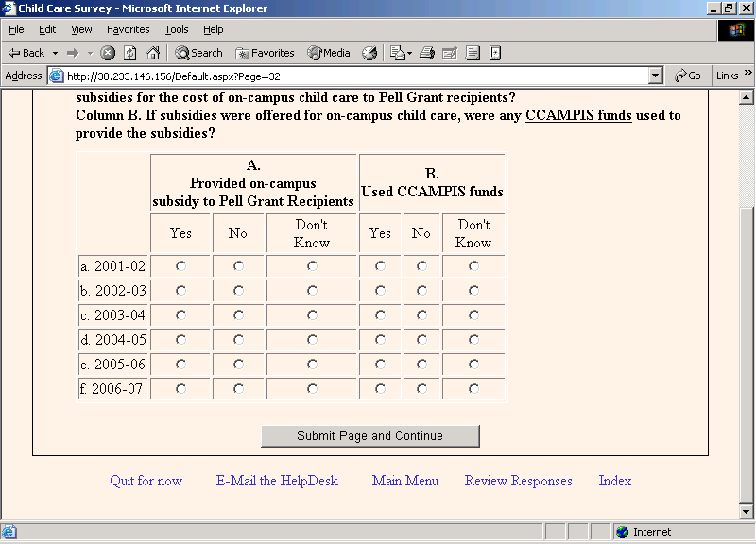
Task: Click the E-Mail the HelpDesk link
Action: click(x=277, y=481)
